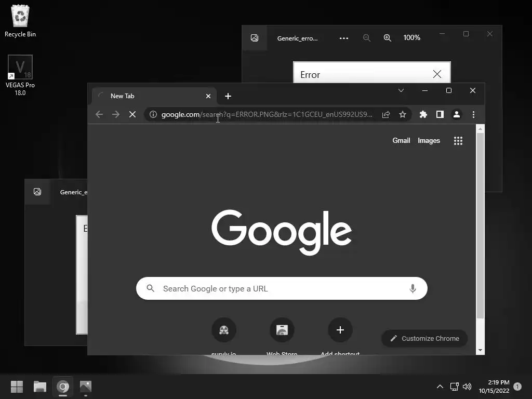The height and width of the screenshot is (399, 532).
Task: Click the Chrome back arrow
Action: pos(99,114)
